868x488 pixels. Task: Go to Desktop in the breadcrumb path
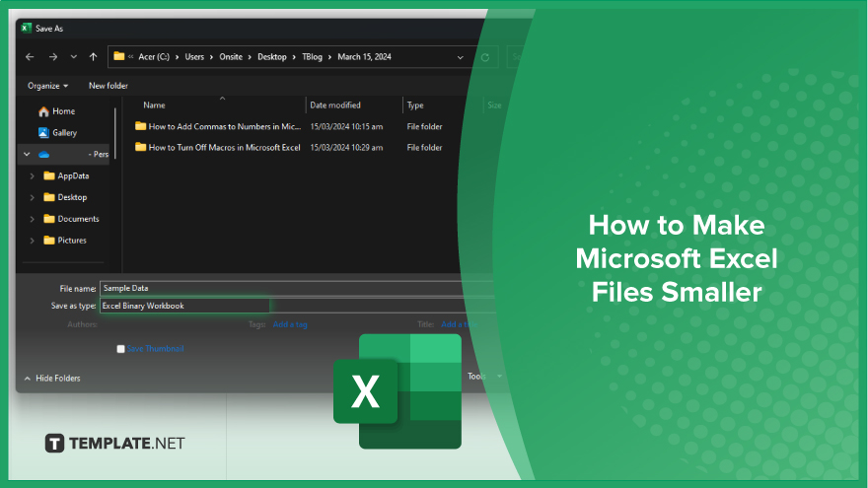(272, 57)
